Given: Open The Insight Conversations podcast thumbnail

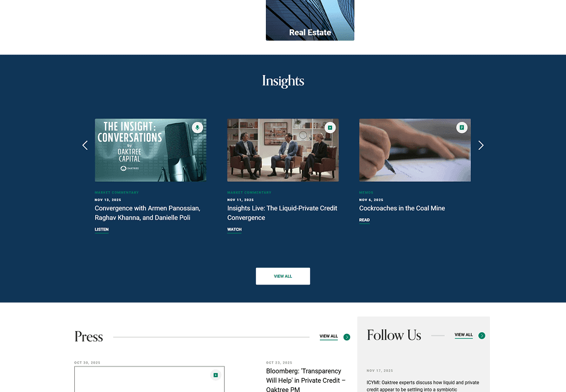Looking at the screenshot, I should click(150, 150).
